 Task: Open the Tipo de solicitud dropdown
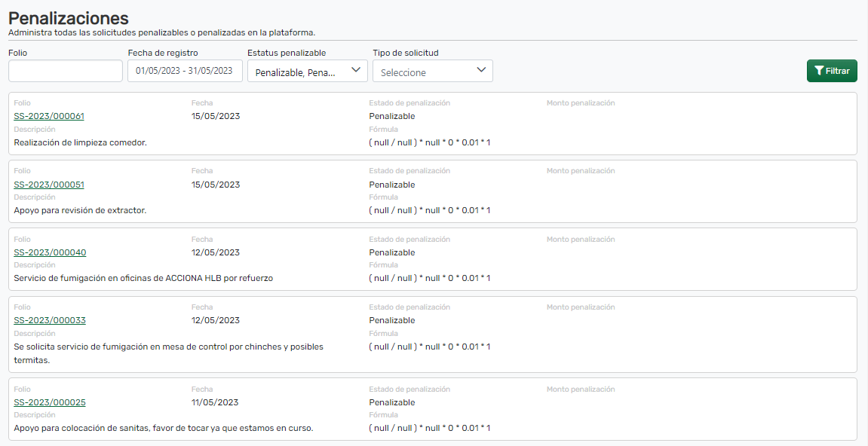pos(432,72)
